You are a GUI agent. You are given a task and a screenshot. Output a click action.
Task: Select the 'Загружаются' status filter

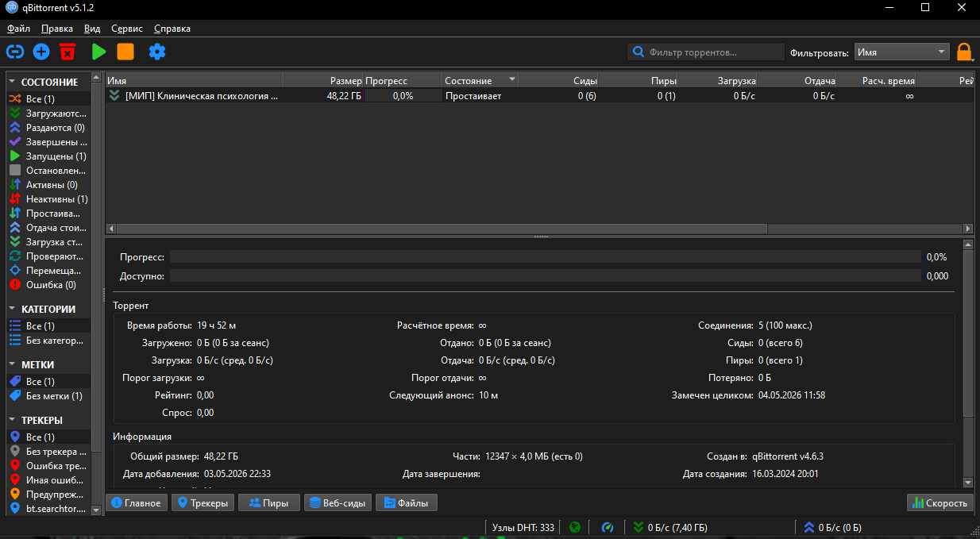pyautogui.click(x=49, y=114)
